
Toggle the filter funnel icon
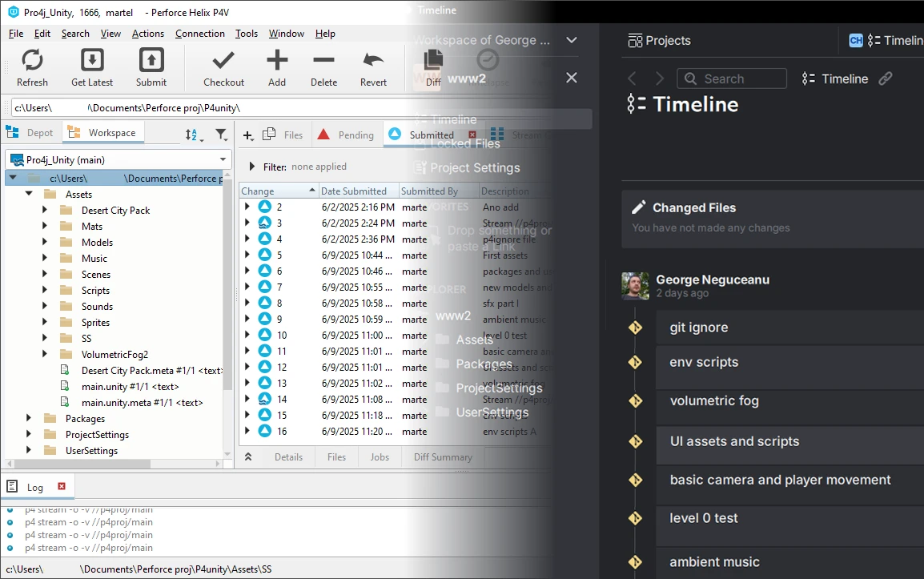[x=222, y=134]
